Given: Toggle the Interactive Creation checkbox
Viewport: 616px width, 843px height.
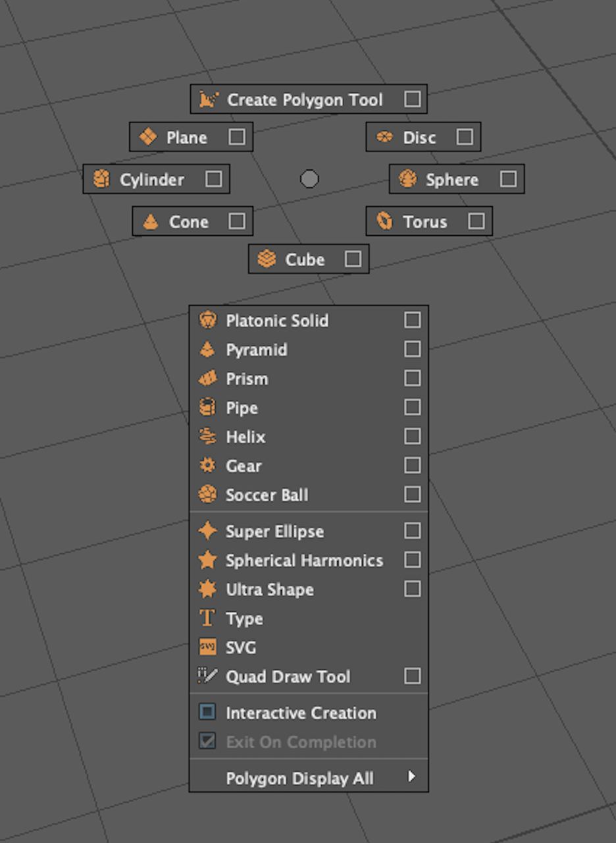Looking at the screenshot, I should (x=207, y=712).
